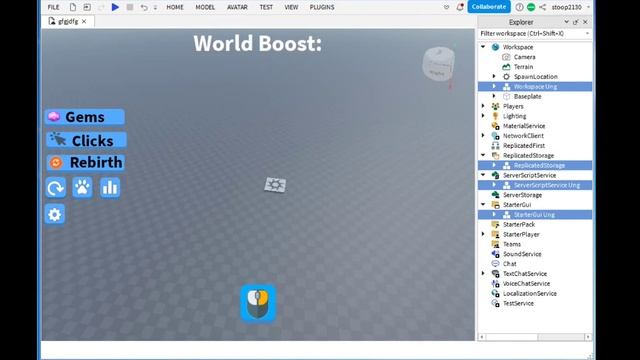Image resolution: width=640 pixels, height=360 pixels.
Task: Click the Undo arrow icon
Action: coord(144,7)
